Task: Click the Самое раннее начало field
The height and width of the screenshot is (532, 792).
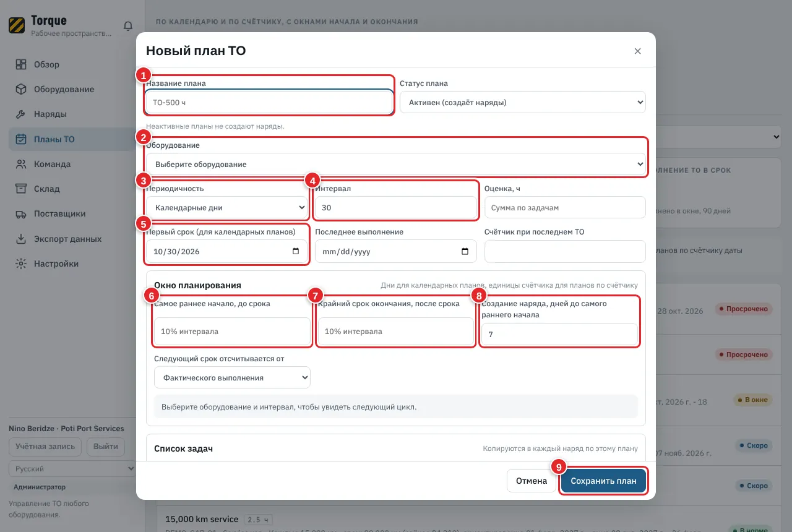Action: point(232,332)
